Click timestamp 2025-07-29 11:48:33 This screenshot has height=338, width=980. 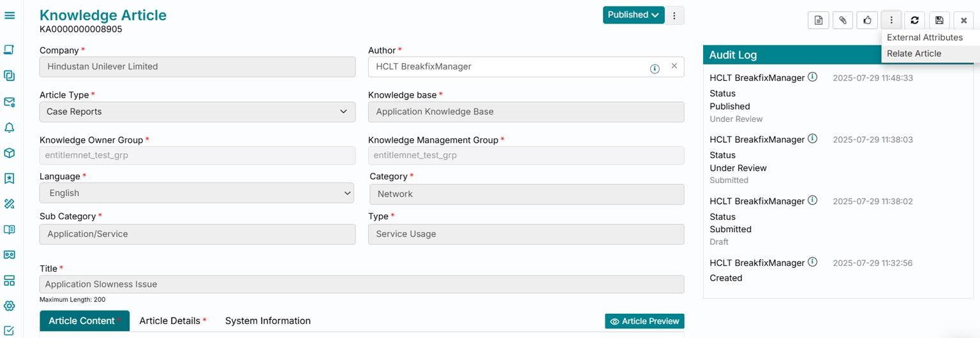[873, 78]
